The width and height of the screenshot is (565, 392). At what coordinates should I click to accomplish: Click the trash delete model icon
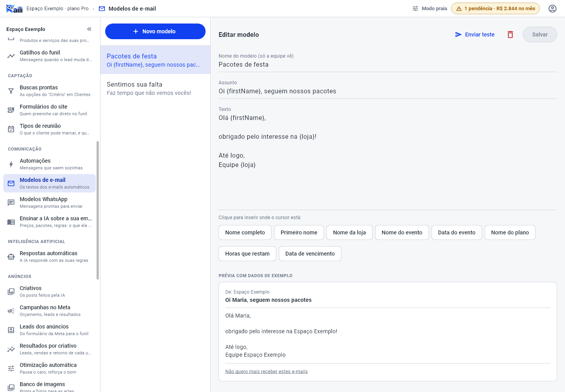[x=510, y=34]
